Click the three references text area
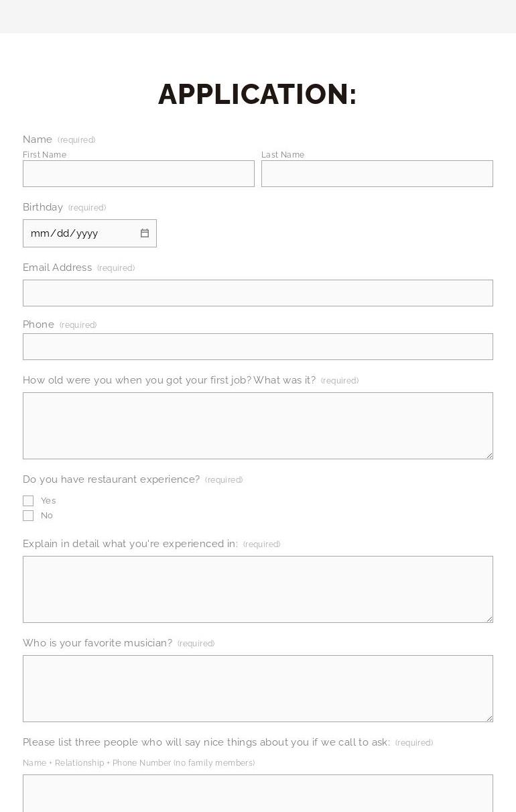The height and width of the screenshot is (812, 516). coord(258,795)
